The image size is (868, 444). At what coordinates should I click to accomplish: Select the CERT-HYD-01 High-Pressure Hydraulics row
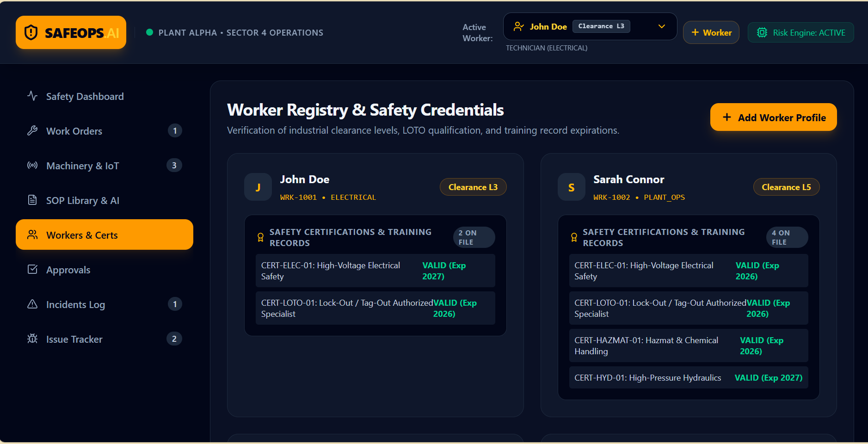(689, 377)
